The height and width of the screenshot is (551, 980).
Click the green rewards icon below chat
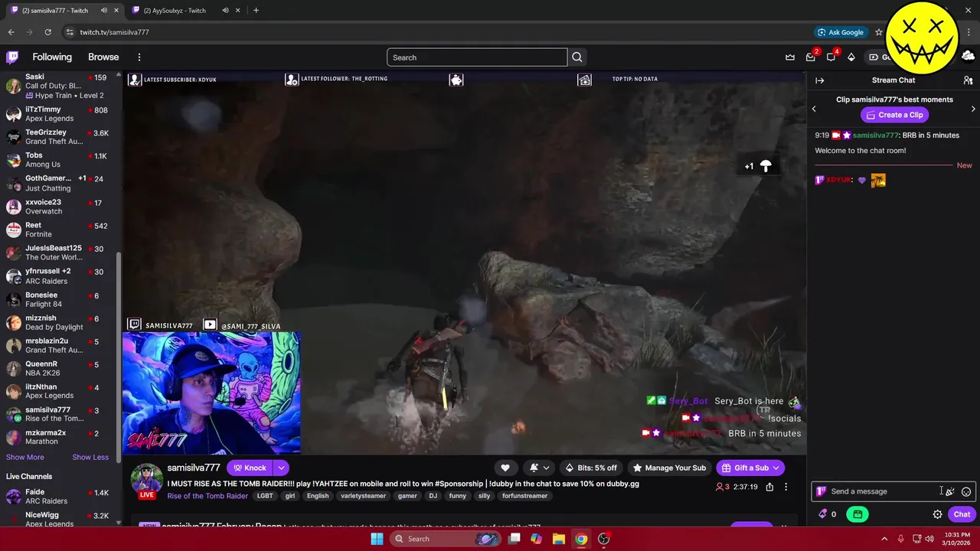pos(857,514)
